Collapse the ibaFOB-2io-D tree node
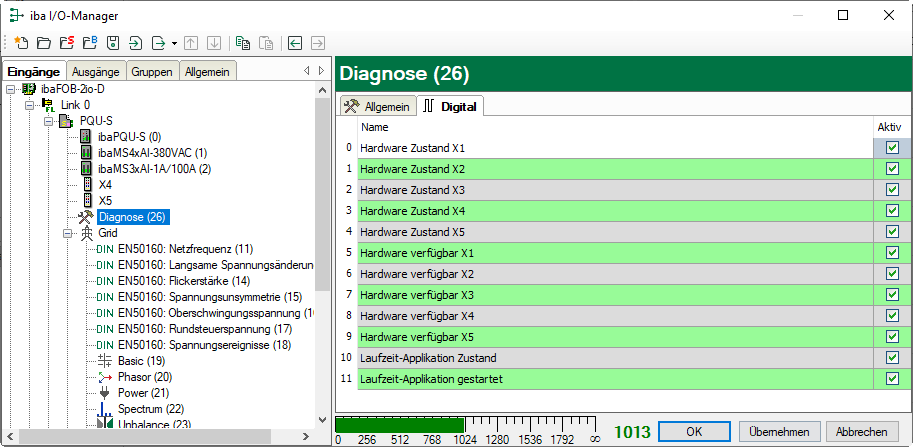913x447 pixels. coord(10,89)
